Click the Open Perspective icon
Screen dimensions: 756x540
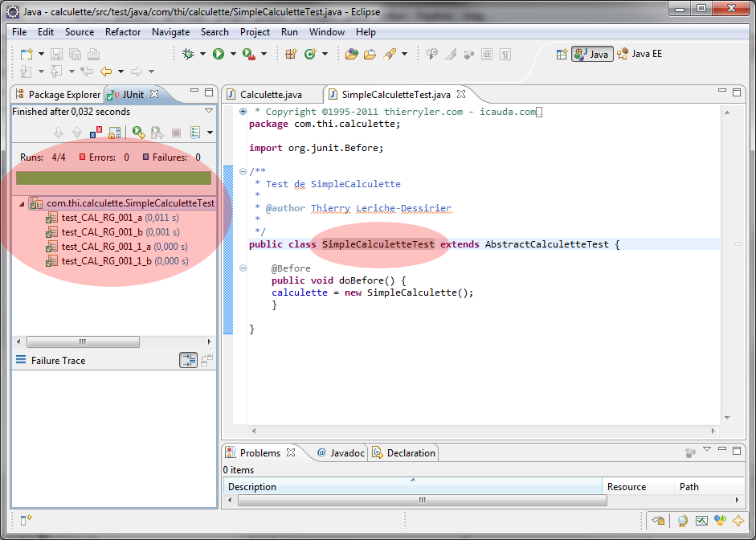[x=562, y=54]
